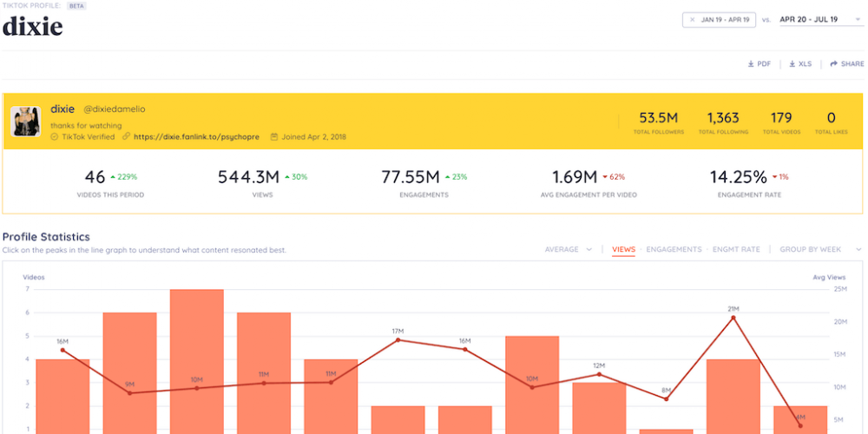The width and height of the screenshot is (868, 434).
Task: Click the 46 videos this period metric
Action: [x=110, y=183]
